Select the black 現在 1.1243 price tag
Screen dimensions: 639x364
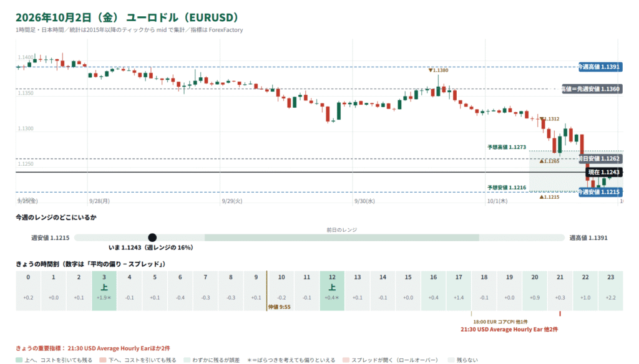(x=604, y=172)
